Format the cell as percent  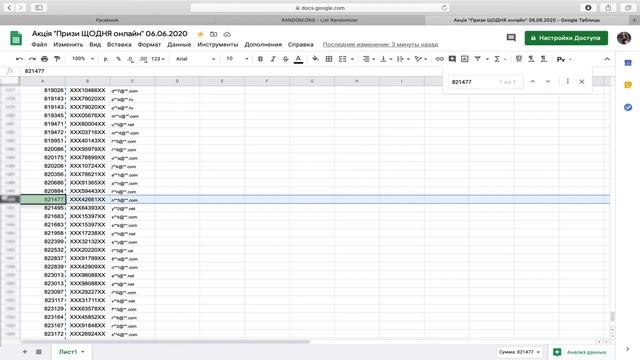(118, 59)
